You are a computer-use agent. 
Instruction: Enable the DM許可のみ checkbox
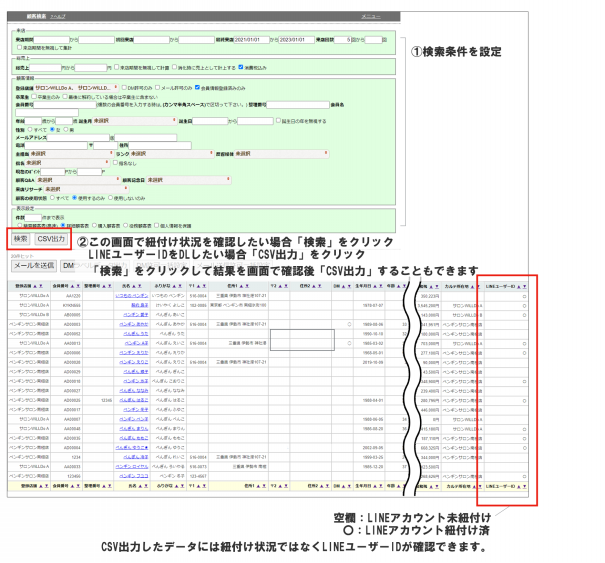pos(124,88)
